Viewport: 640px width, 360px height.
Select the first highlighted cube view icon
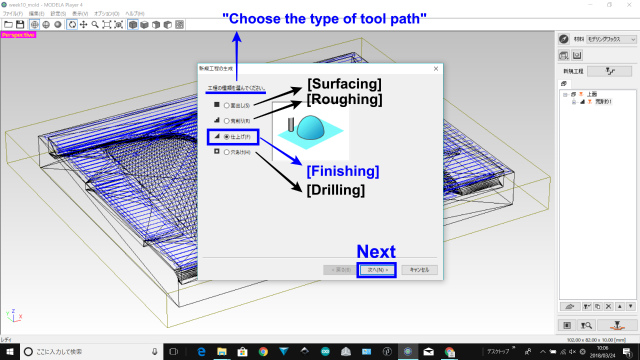coord(133,24)
